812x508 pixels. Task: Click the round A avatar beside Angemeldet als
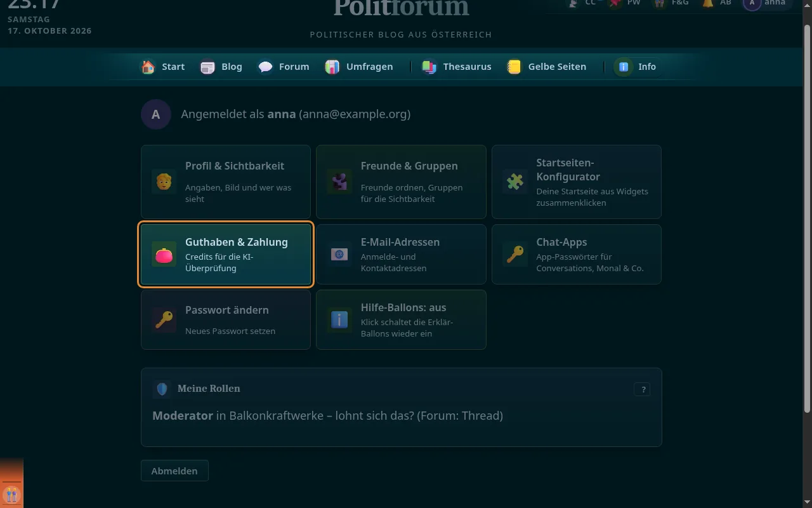point(156,115)
